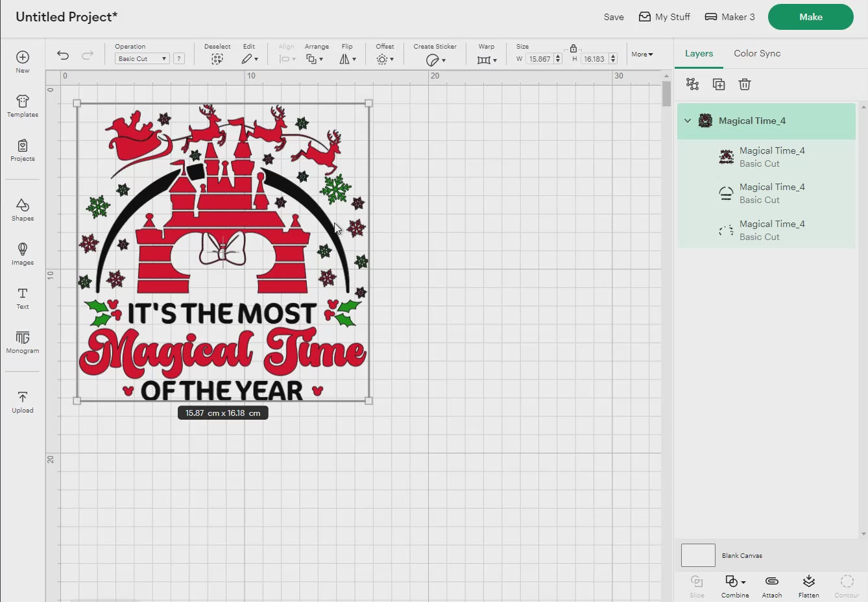868x602 pixels.
Task: Open the Operation Basic Cut dropdown
Action: 142,58
